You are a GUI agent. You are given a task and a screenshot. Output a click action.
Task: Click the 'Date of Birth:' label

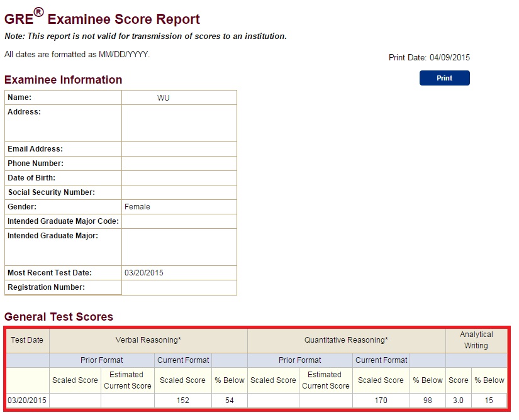pos(31,178)
